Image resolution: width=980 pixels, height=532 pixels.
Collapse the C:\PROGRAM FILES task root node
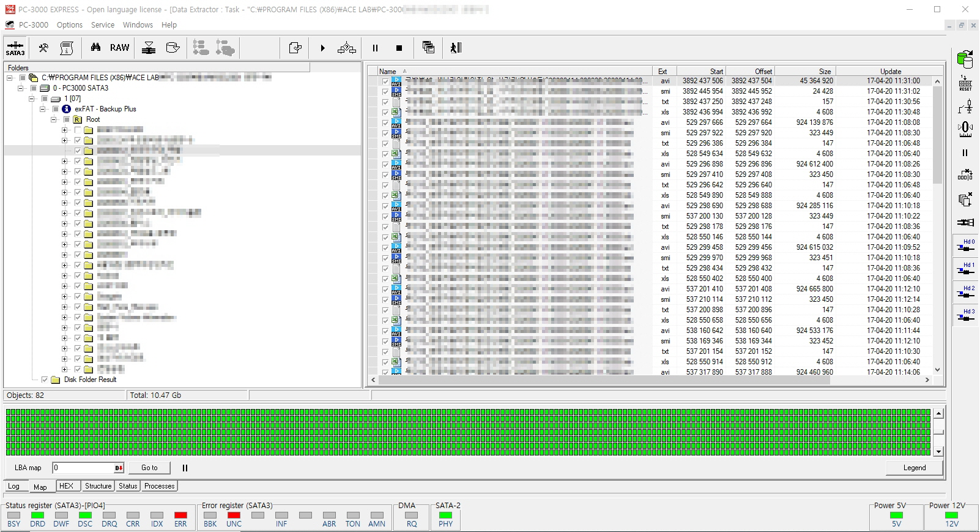(10, 78)
